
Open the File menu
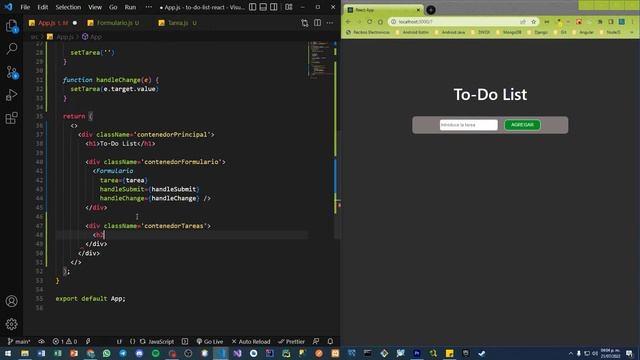click(25, 7)
